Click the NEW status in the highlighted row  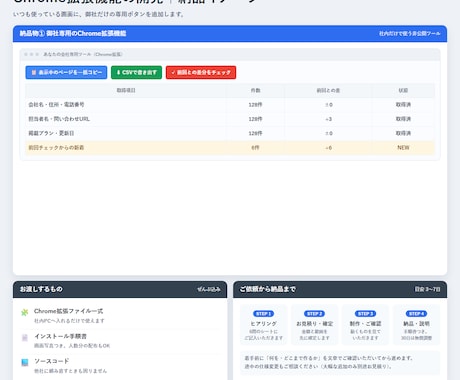coord(403,148)
